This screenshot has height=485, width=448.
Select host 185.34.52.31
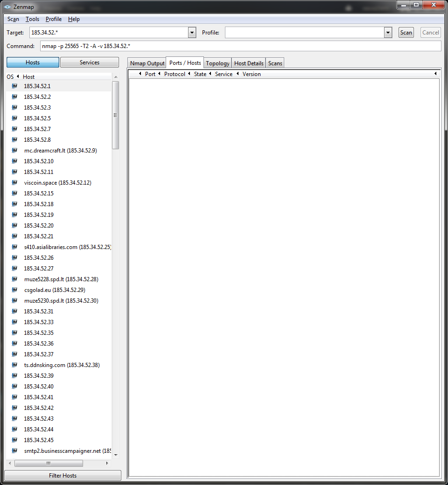pyautogui.click(x=39, y=311)
